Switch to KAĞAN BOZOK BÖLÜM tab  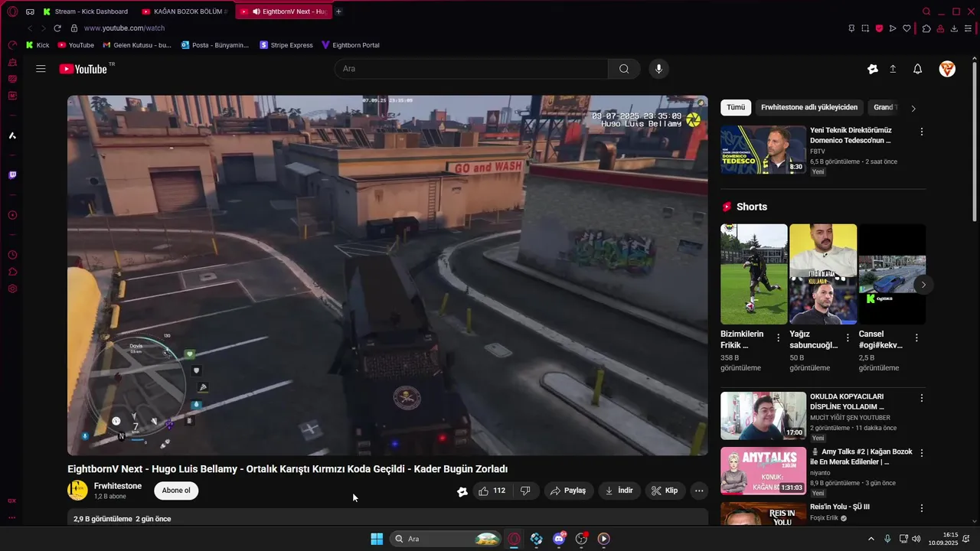(185, 11)
